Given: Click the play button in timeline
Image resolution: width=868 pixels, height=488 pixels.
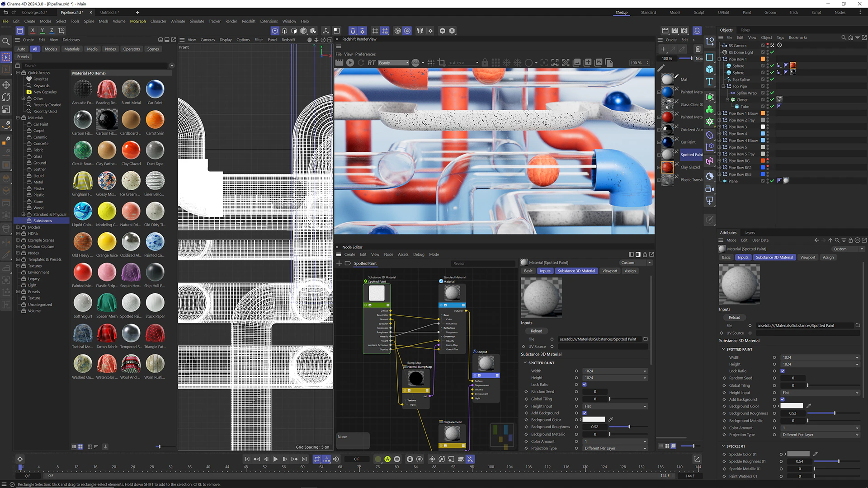Looking at the screenshot, I should click(x=275, y=459).
